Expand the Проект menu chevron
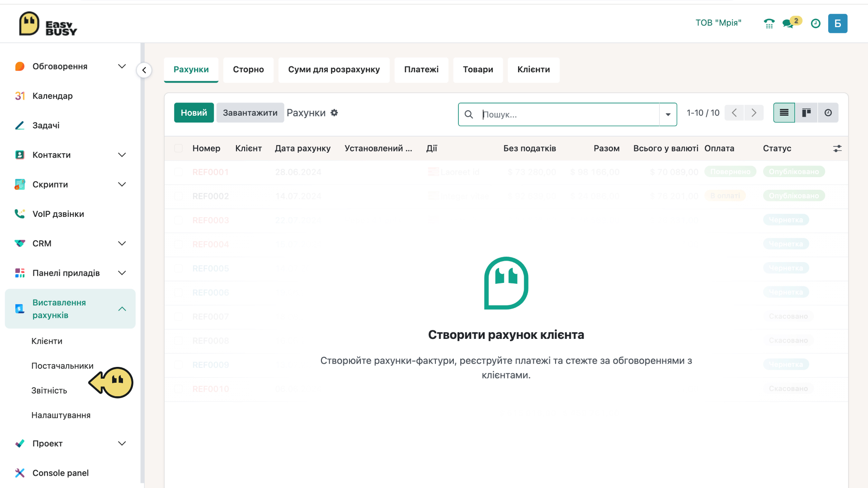The width and height of the screenshot is (868, 488). pyautogui.click(x=122, y=443)
